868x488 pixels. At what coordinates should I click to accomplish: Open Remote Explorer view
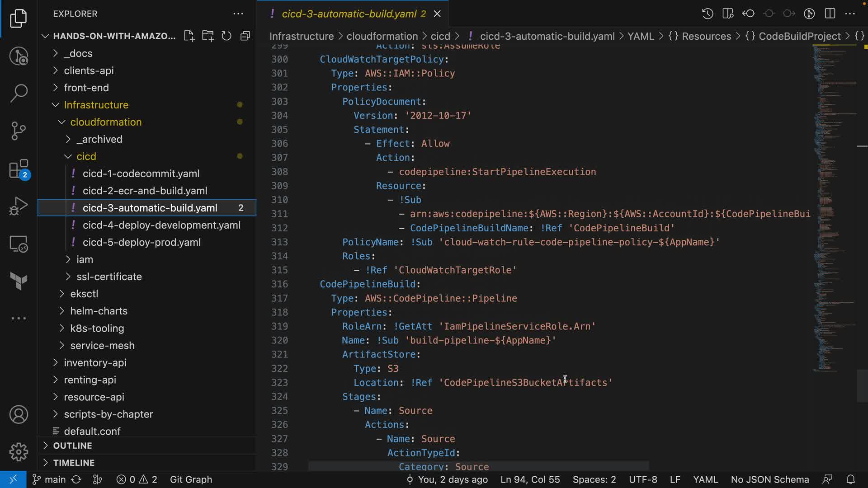point(19,244)
